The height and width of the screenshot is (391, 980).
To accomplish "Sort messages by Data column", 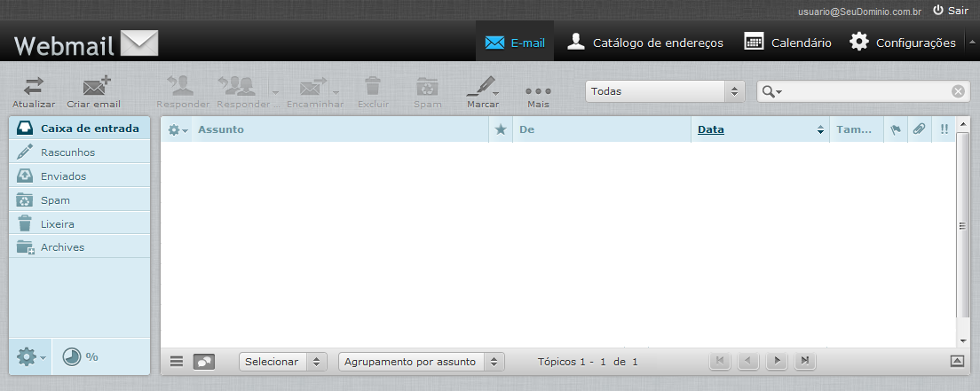I will pyautogui.click(x=711, y=129).
